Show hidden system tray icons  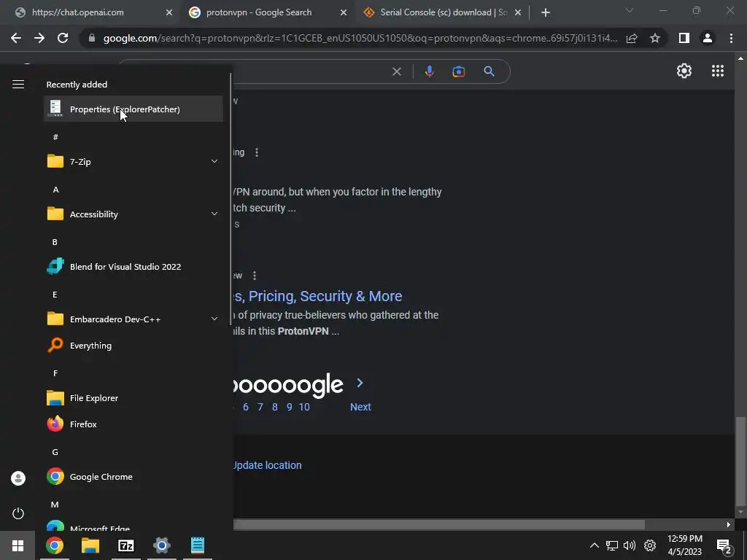(x=594, y=545)
